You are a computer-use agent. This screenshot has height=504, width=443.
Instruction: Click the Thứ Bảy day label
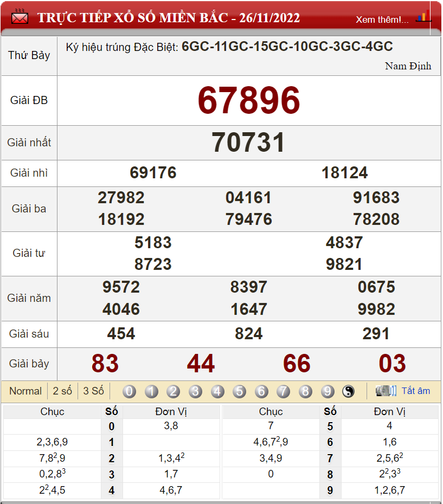click(29, 55)
